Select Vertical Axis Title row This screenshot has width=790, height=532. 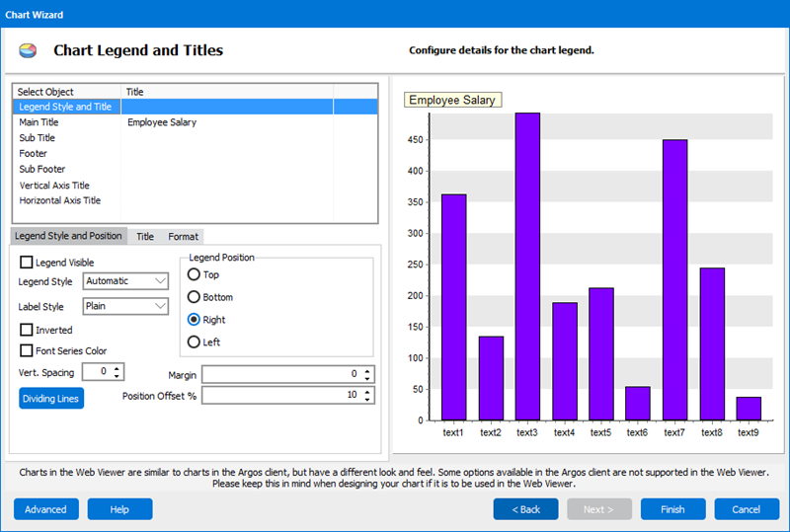[54, 186]
